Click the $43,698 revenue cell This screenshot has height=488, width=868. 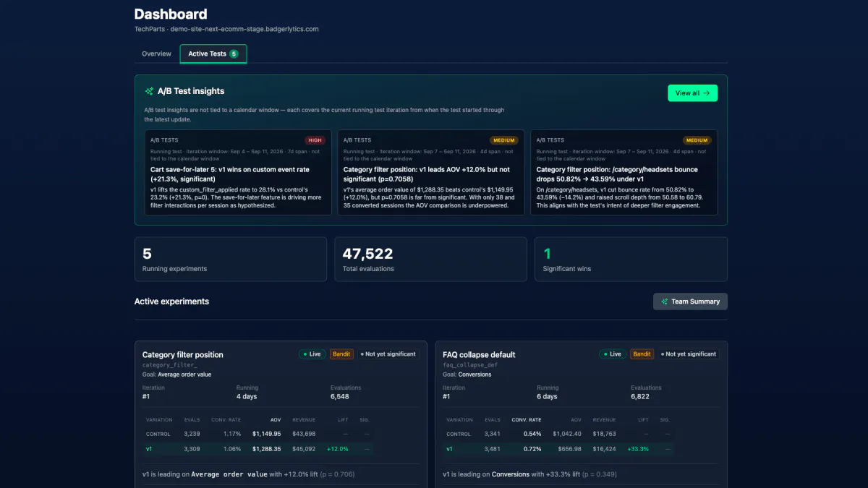pos(304,434)
